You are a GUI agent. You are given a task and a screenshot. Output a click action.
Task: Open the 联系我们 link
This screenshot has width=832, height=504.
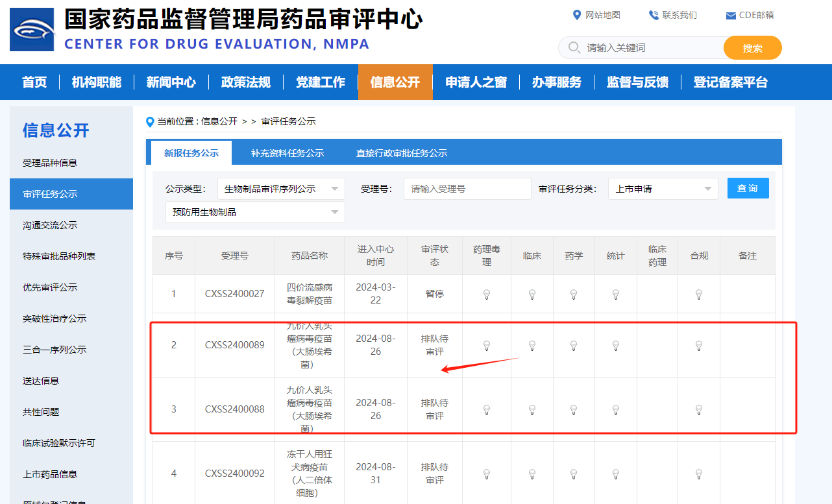(679, 15)
